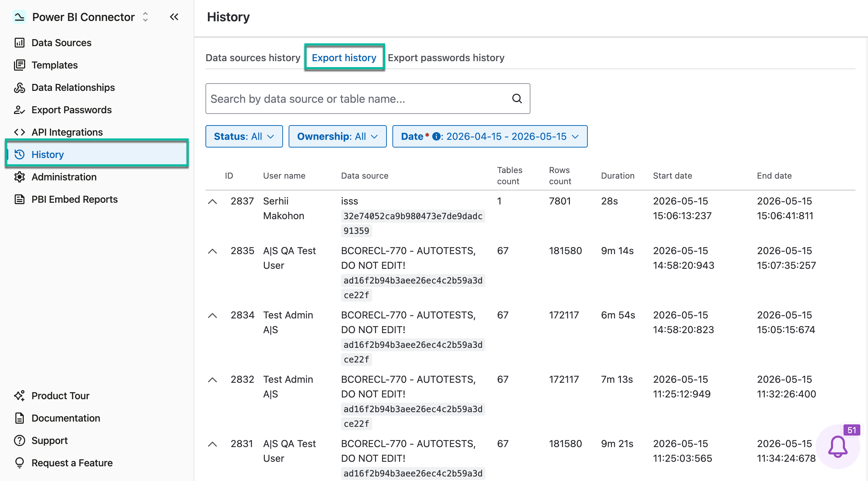Open Documentation link
Image resolution: width=868 pixels, height=481 pixels.
(x=66, y=418)
